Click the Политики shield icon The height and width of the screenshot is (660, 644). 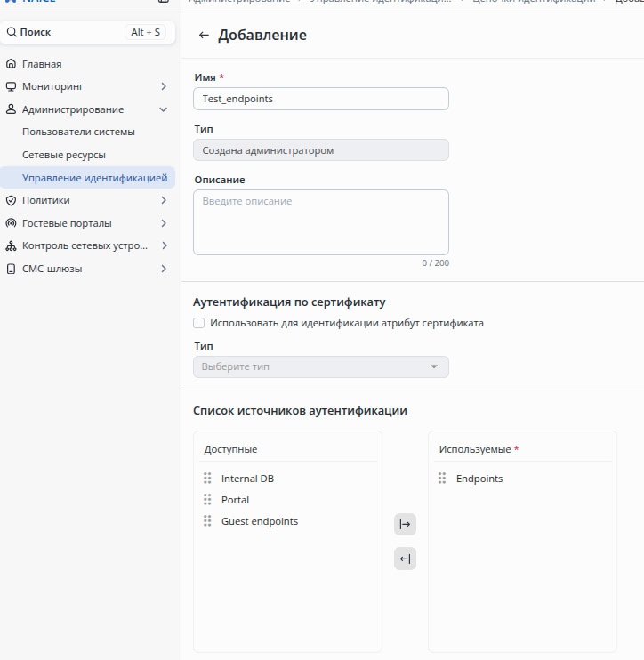point(12,200)
